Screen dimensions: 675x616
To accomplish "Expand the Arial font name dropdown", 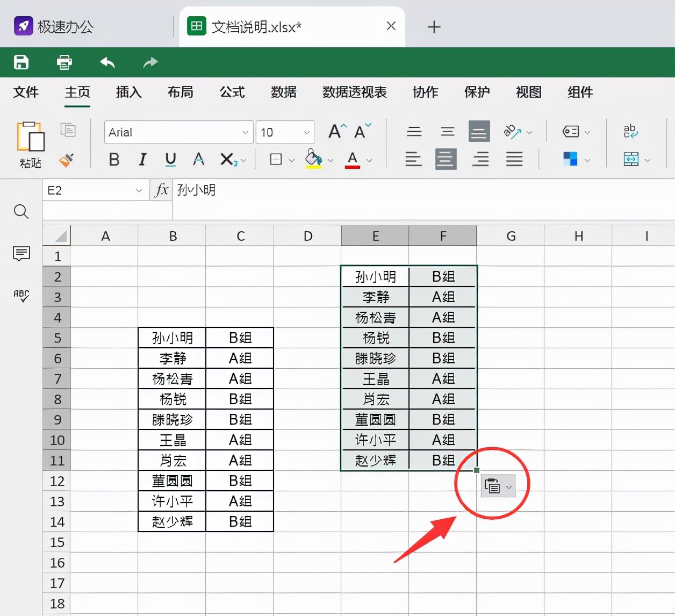I will (245, 132).
